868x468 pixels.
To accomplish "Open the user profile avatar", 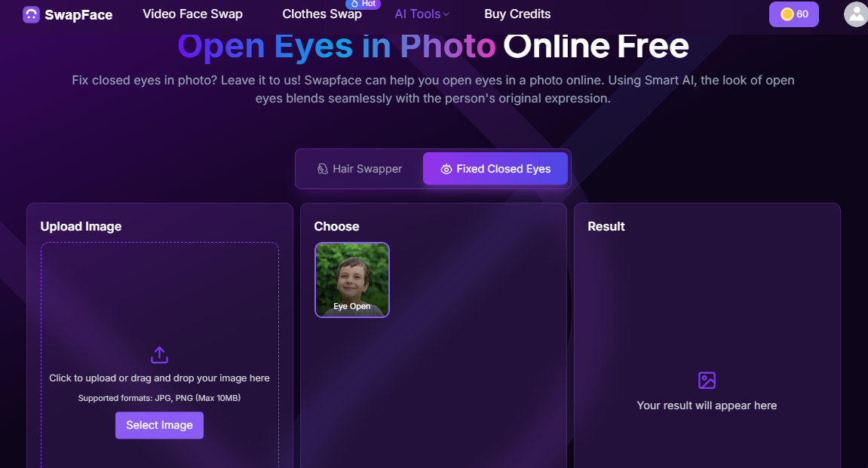I will coord(856,14).
